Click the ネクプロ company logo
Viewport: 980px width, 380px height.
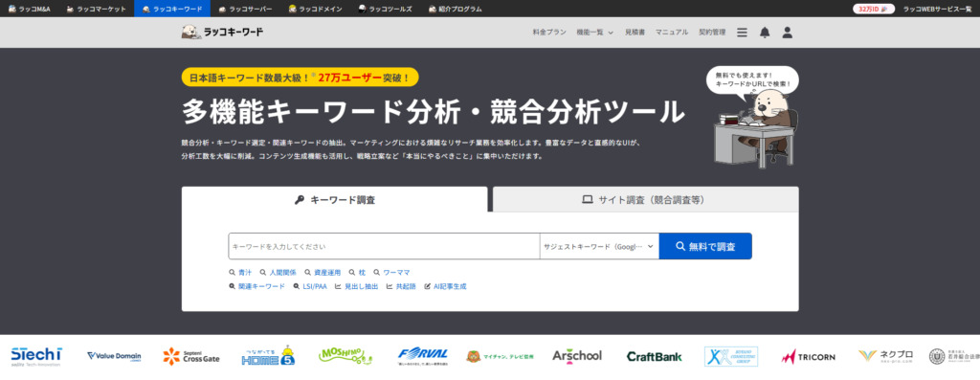[885, 356]
